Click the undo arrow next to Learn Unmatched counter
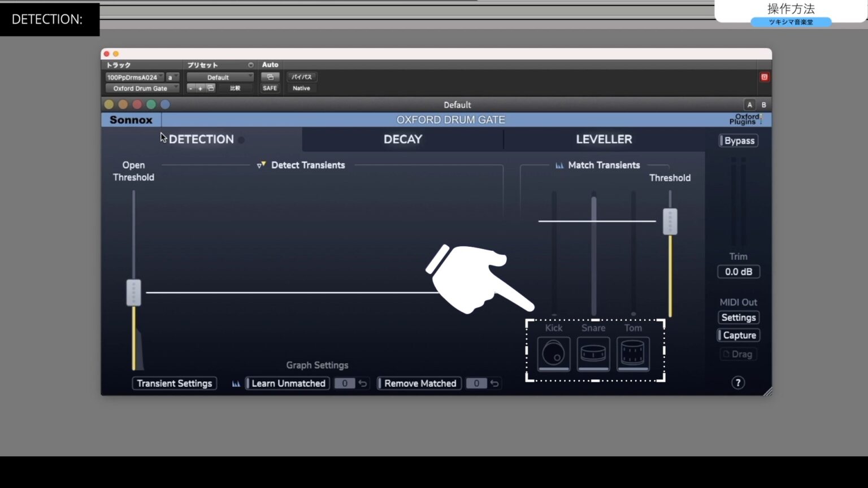868x488 pixels. pyautogui.click(x=363, y=383)
